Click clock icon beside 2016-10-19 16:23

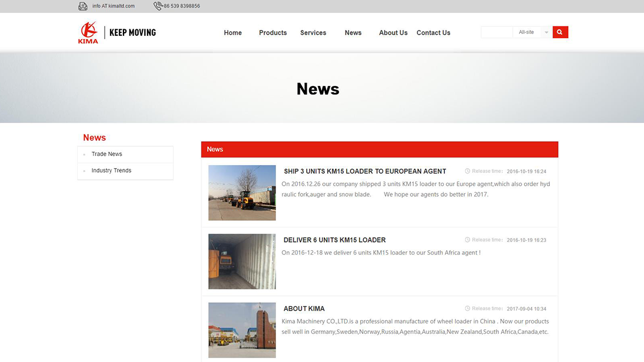467,240
